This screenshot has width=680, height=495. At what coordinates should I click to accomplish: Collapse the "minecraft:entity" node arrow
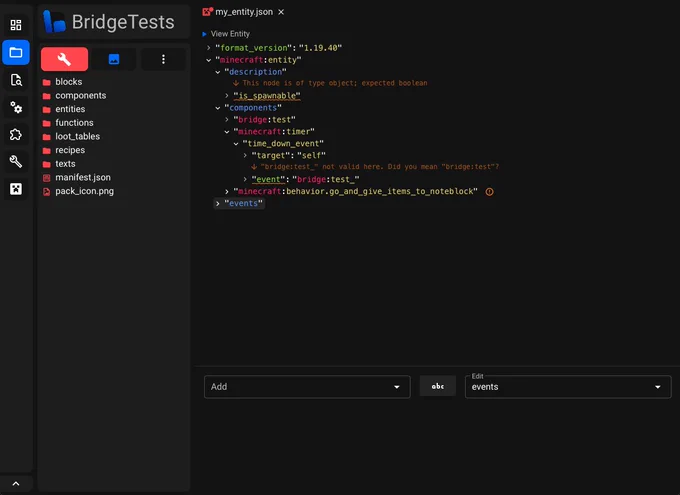209,60
